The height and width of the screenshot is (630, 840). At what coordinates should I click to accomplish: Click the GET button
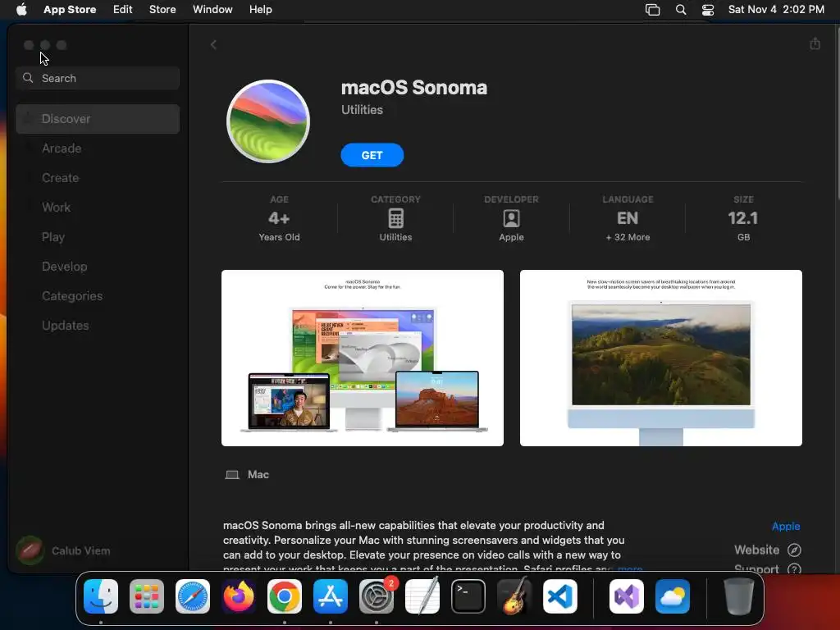(x=372, y=155)
